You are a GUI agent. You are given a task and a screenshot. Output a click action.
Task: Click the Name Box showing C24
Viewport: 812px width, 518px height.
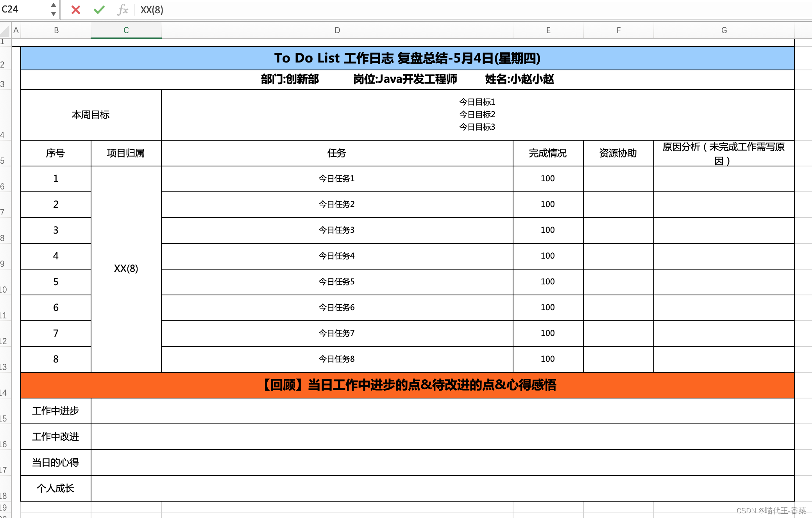[x=23, y=9]
